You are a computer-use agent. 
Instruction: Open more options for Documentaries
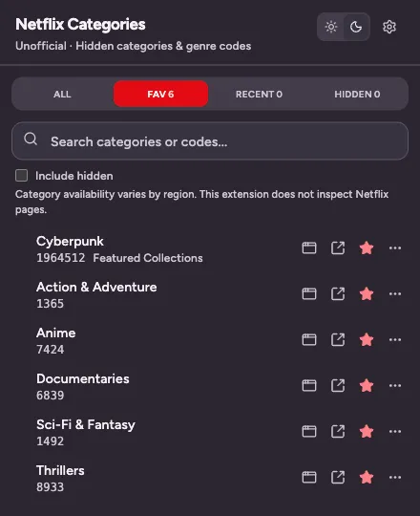click(x=395, y=385)
